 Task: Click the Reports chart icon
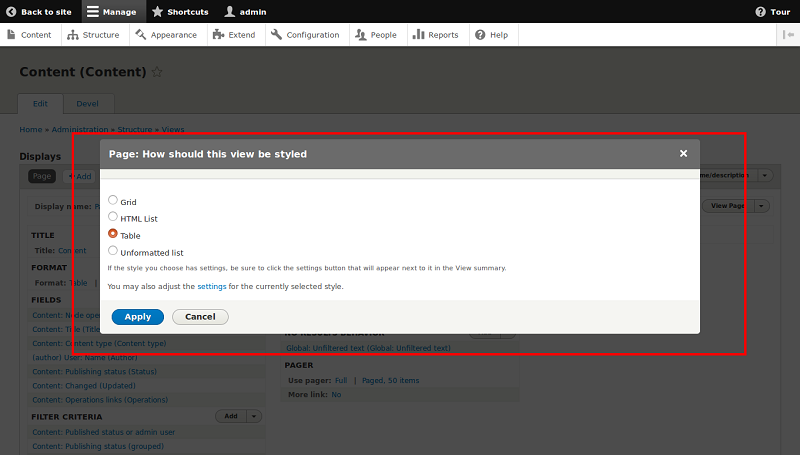point(418,35)
